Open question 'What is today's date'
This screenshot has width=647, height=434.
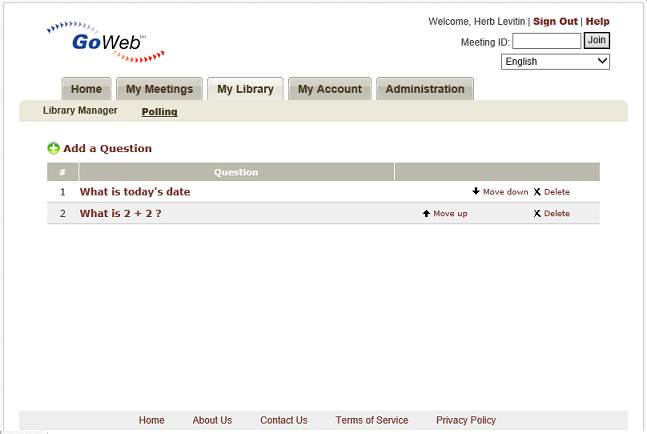(135, 192)
